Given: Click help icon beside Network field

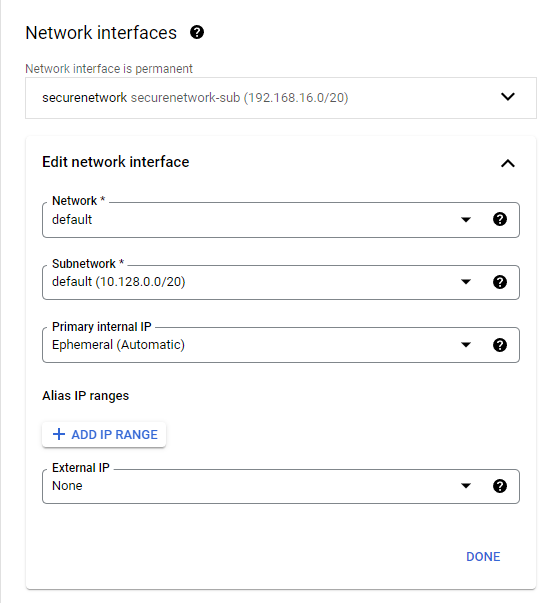Looking at the screenshot, I should 500,219.
